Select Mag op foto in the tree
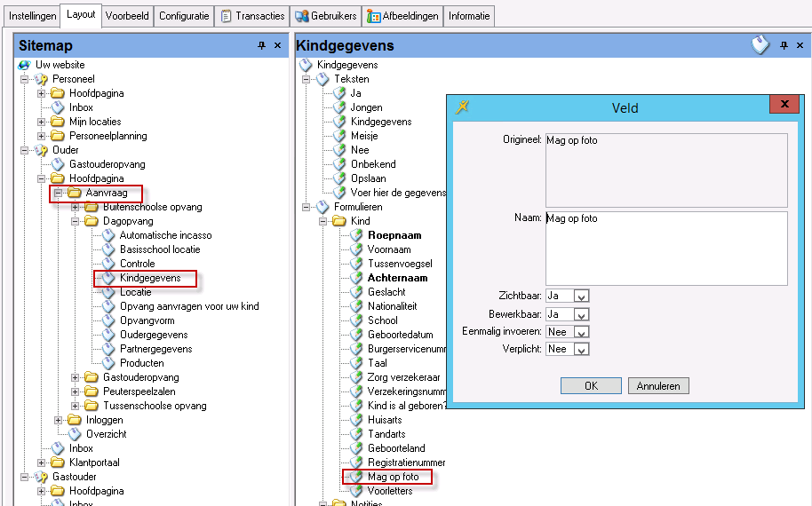 393,477
